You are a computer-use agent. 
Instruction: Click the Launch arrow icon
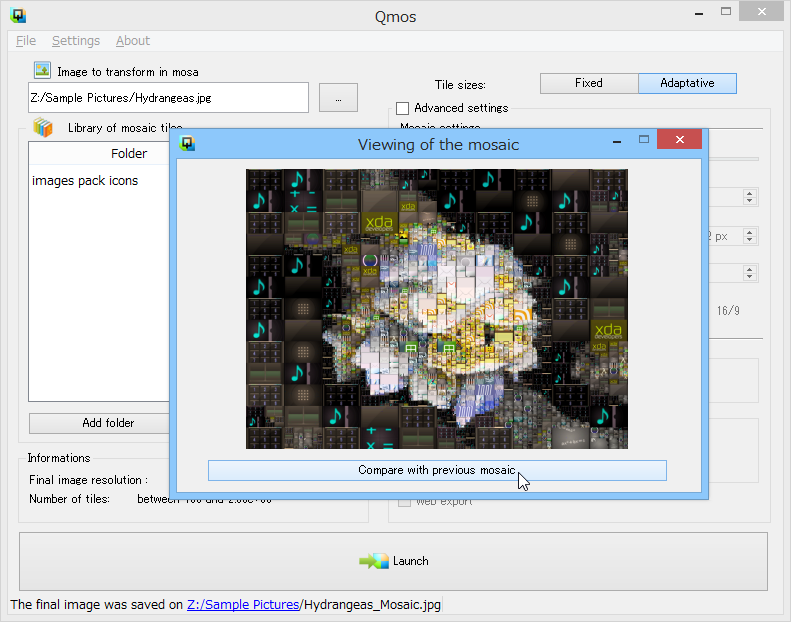point(374,561)
